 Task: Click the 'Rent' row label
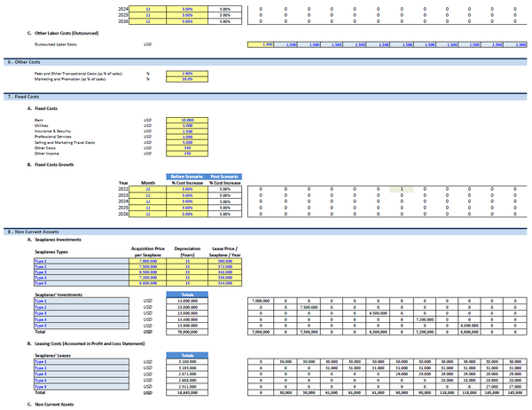coord(39,120)
